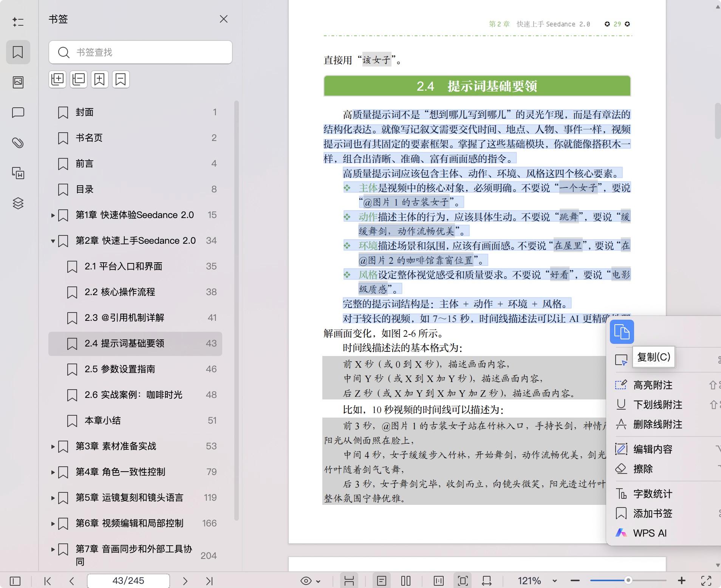Expand 第3章 素材准备实战
Screen dimensions: 721x588
point(53,447)
